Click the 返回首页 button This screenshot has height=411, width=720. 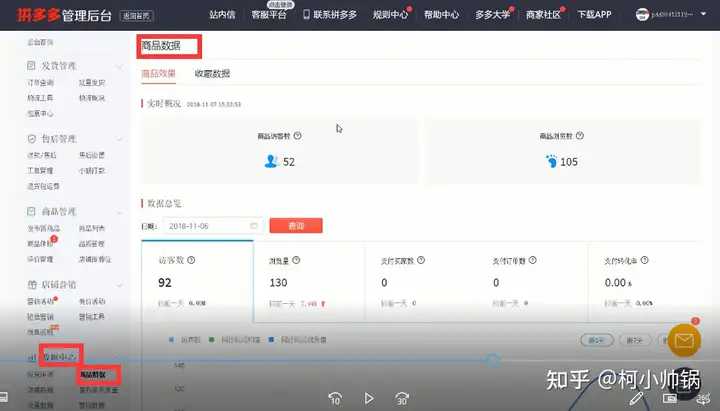pos(137,16)
